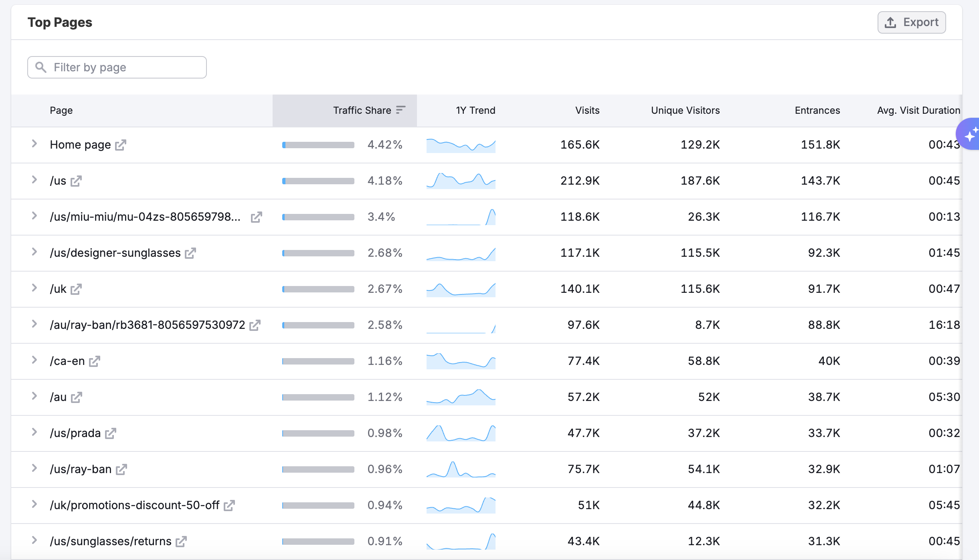This screenshot has width=979, height=560.
Task: Expand the /us/prada row chevron
Action: (x=34, y=432)
